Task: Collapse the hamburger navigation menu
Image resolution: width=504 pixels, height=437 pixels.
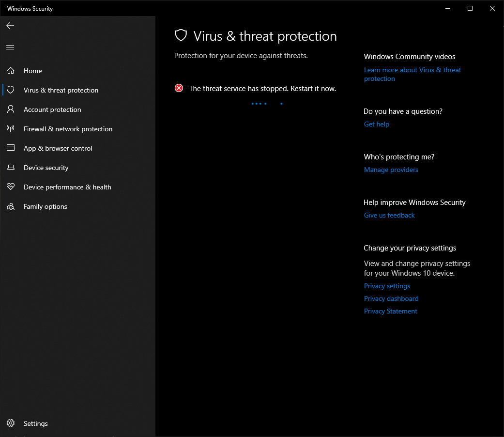Action: 10,47
